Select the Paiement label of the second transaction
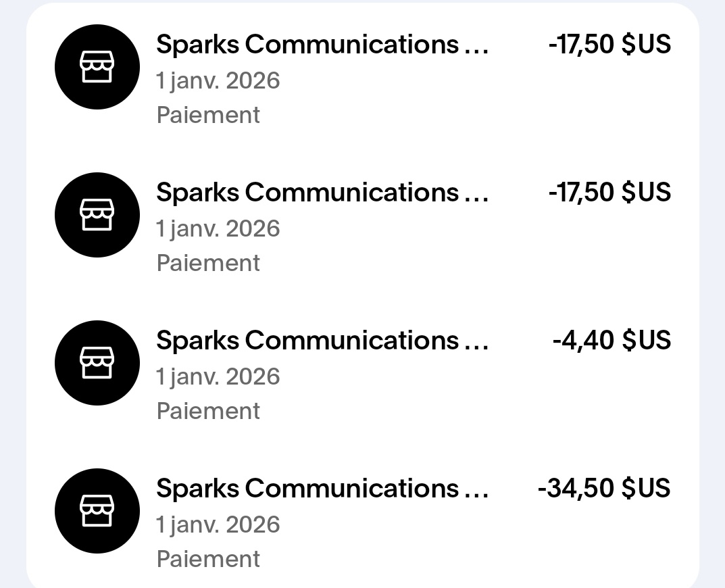725x588 pixels. [x=208, y=263]
